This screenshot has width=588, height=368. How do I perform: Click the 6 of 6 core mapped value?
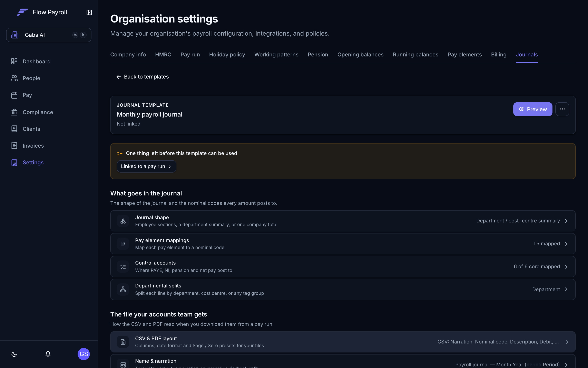(537, 267)
